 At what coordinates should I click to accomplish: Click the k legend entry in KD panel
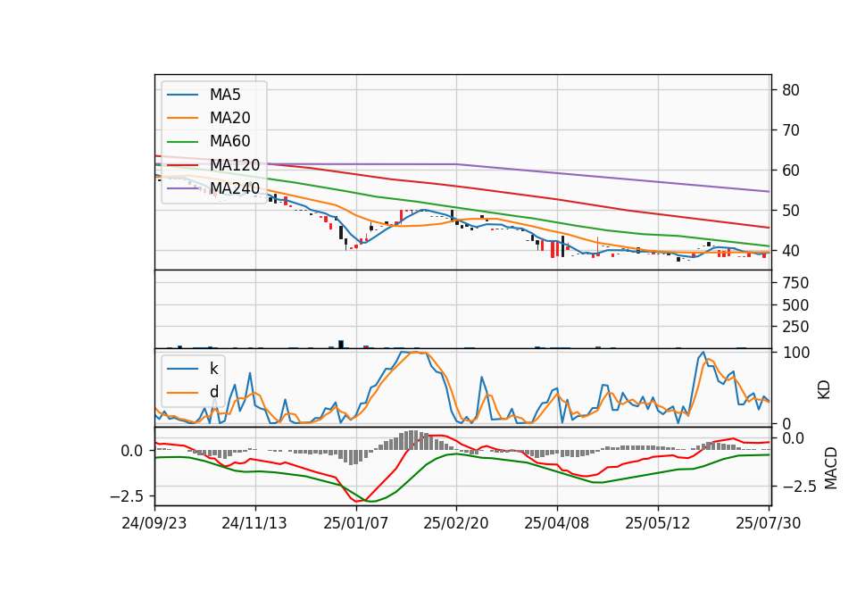[x=213, y=369]
